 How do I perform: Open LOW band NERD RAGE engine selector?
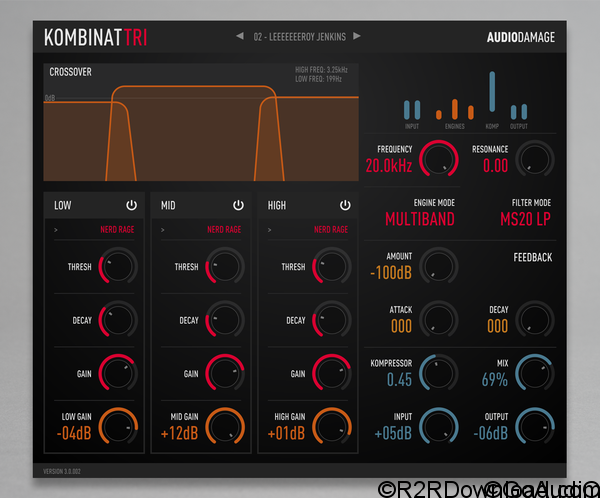click(x=117, y=230)
